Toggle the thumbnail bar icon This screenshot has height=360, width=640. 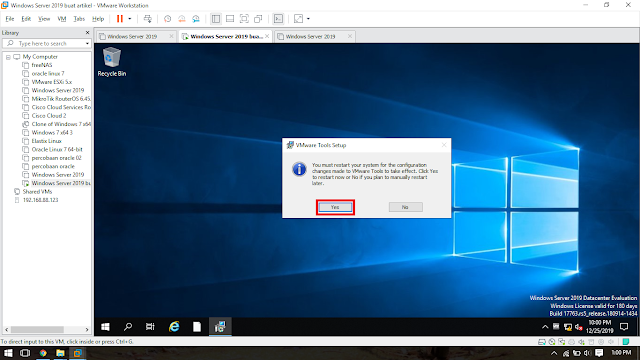230,19
